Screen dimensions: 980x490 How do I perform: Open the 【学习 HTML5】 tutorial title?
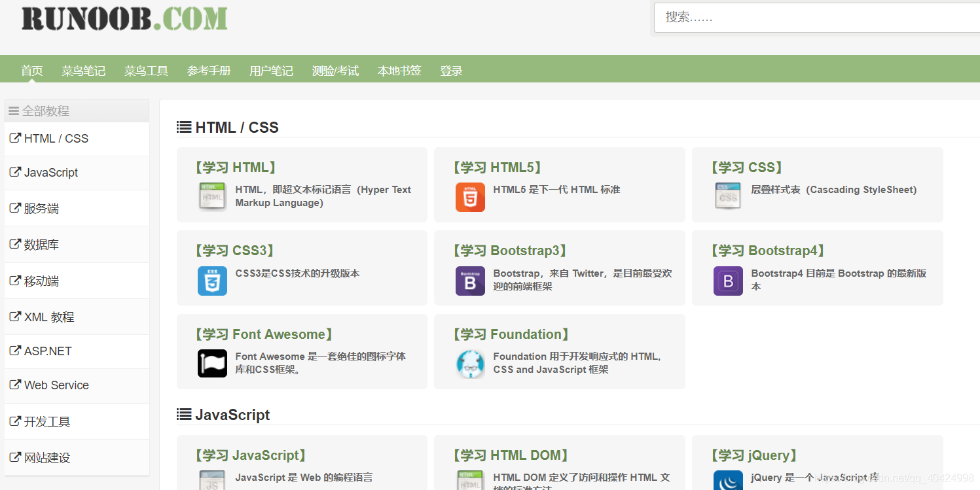coord(497,167)
